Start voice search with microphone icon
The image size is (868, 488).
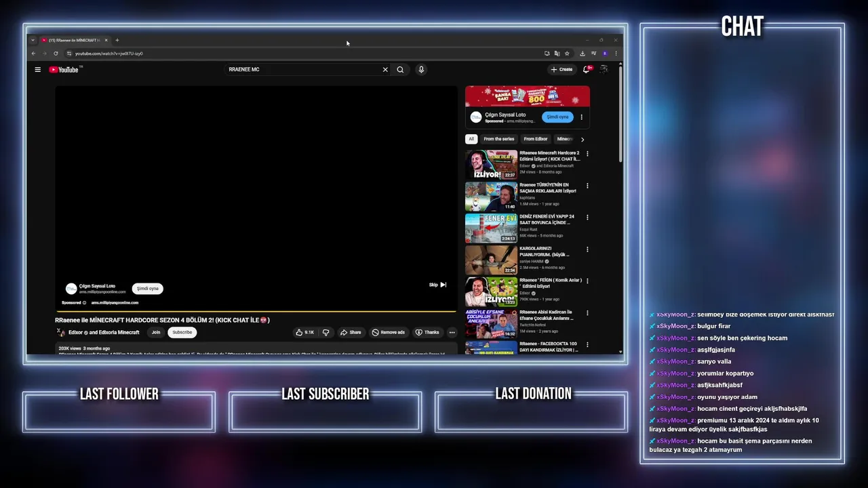(421, 69)
